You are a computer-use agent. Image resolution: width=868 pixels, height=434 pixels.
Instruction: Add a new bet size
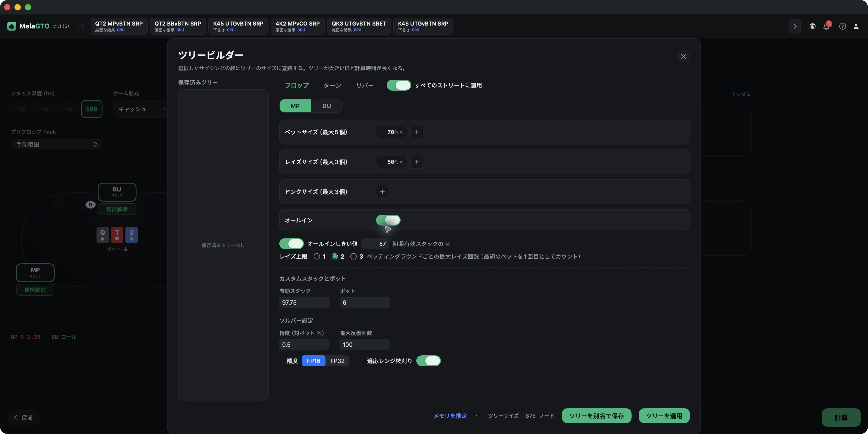[417, 132]
